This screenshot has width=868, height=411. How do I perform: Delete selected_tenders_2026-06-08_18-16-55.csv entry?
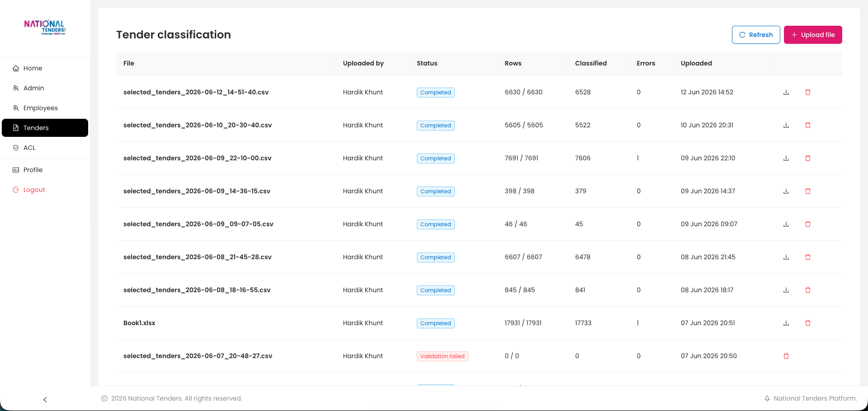click(808, 290)
